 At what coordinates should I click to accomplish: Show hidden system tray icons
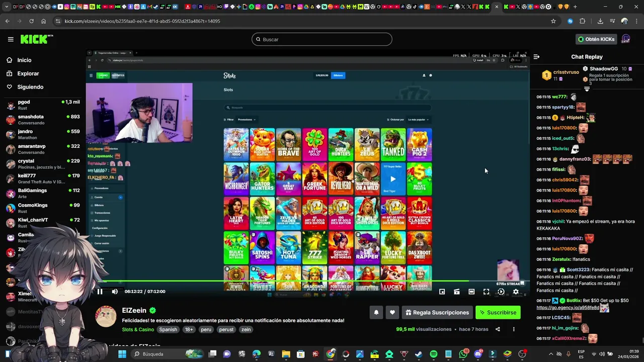[550, 354]
